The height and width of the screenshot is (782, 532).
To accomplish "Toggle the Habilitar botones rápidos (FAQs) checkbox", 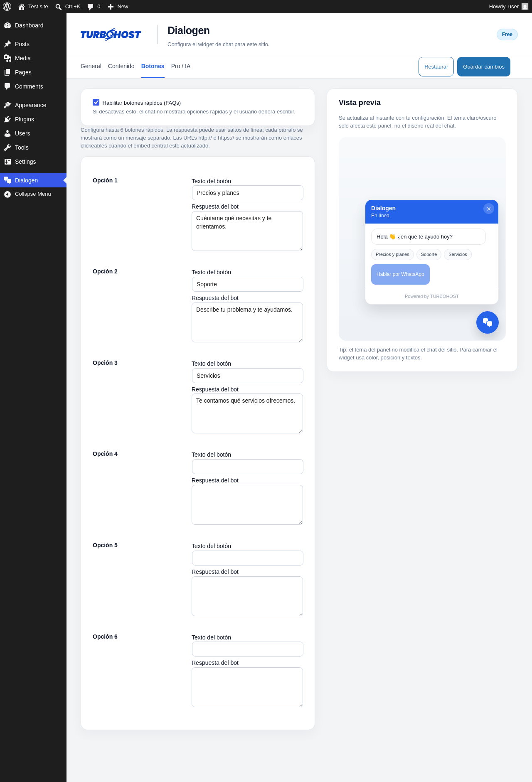I will [x=96, y=102].
